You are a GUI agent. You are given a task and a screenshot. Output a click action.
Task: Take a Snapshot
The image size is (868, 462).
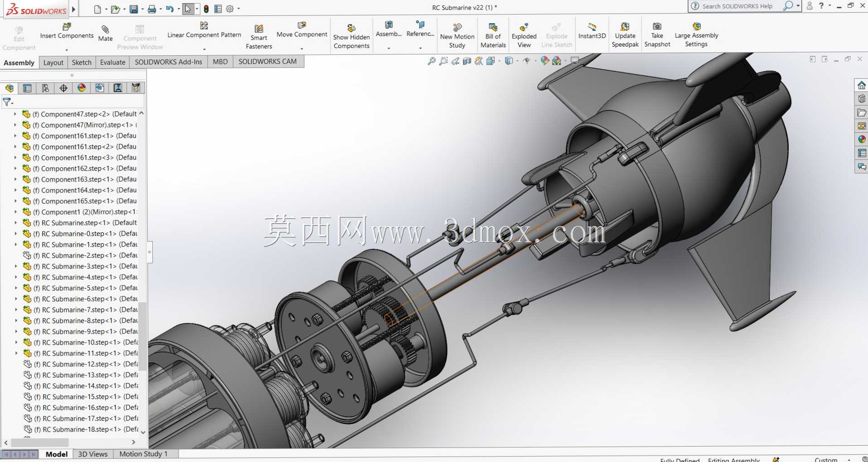pos(657,35)
